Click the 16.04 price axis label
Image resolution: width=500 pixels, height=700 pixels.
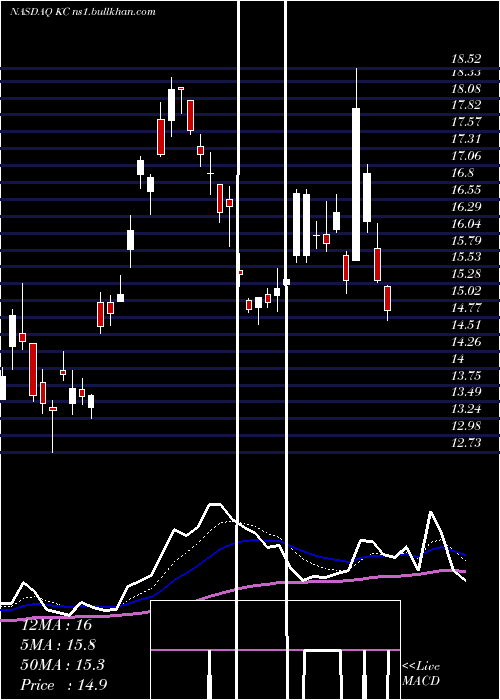tap(466, 224)
